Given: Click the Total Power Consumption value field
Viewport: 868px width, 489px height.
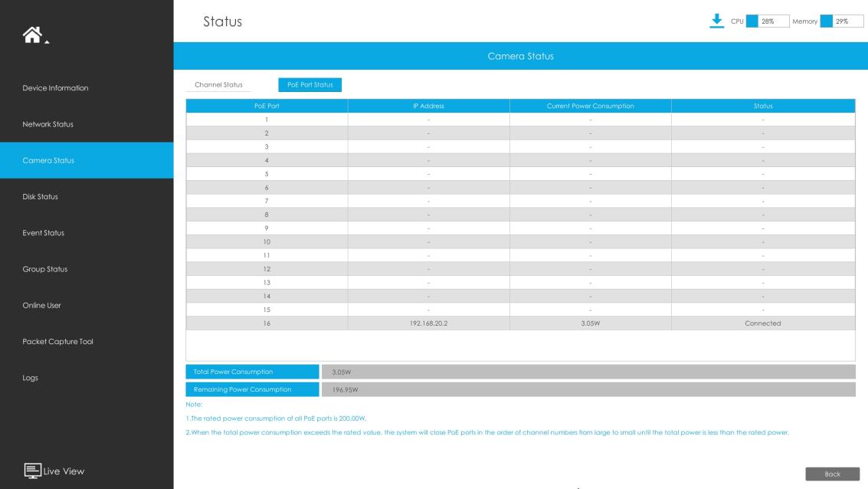Looking at the screenshot, I should point(588,372).
